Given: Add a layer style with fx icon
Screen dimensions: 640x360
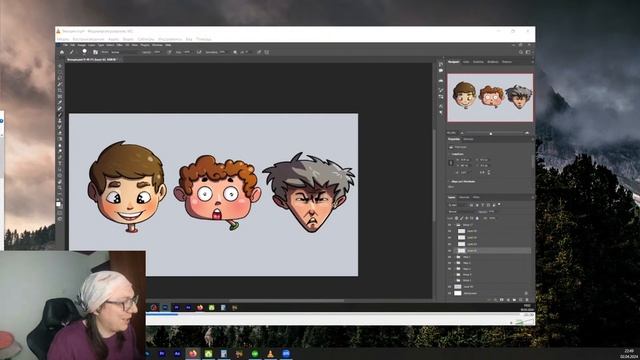Looking at the screenshot, I should click(496, 300).
